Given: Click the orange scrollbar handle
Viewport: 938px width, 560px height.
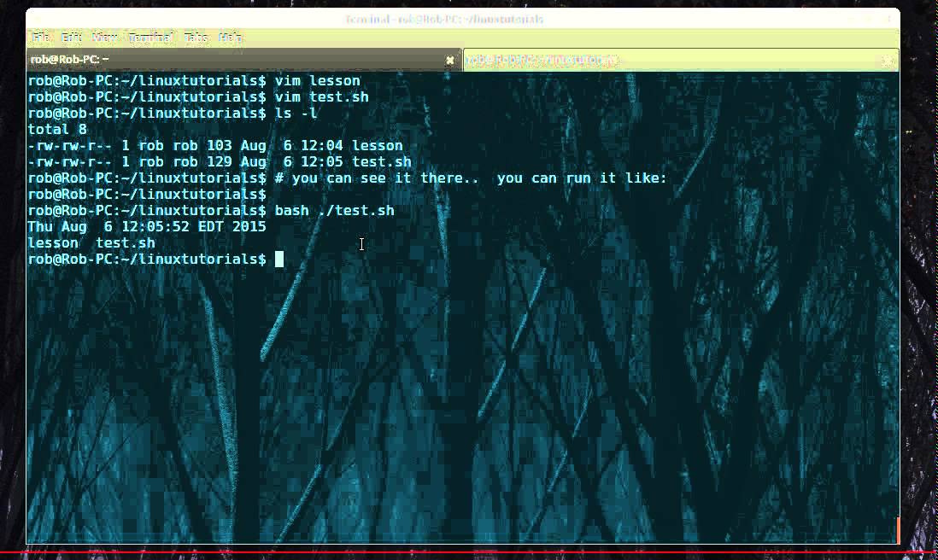Looking at the screenshot, I should coord(898,530).
